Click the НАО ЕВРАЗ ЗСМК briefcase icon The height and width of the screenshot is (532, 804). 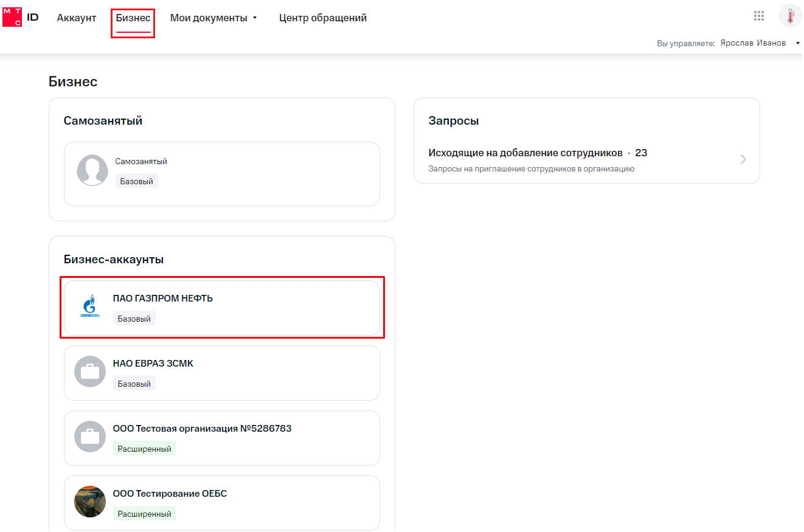pyautogui.click(x=90, y=371)
